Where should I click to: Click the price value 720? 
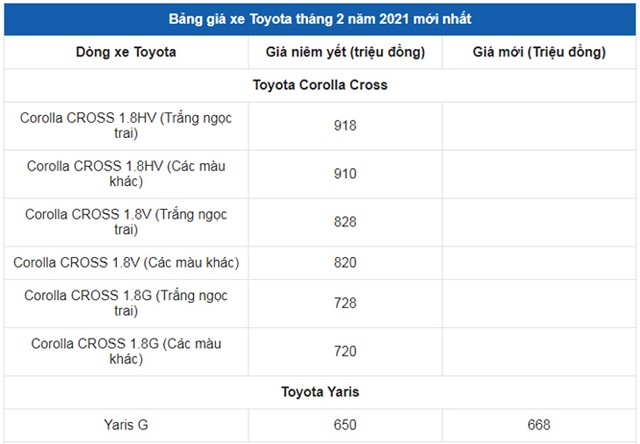click(345, 351)
